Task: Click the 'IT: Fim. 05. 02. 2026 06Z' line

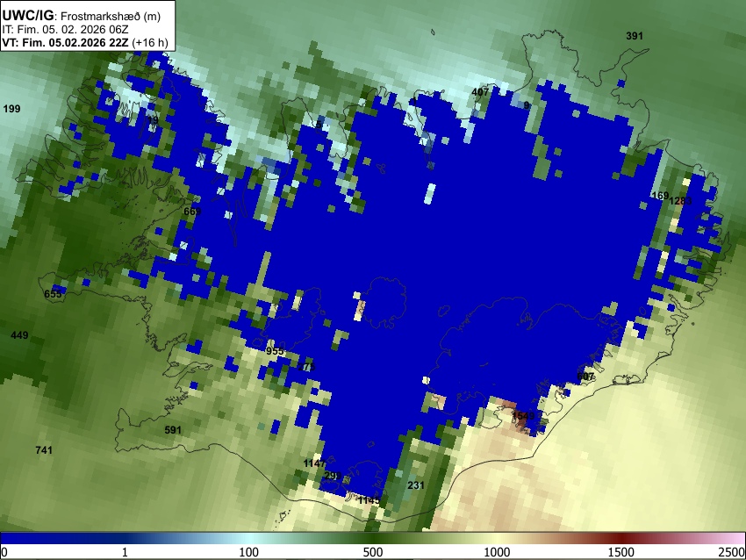Action: pos(65,30)
